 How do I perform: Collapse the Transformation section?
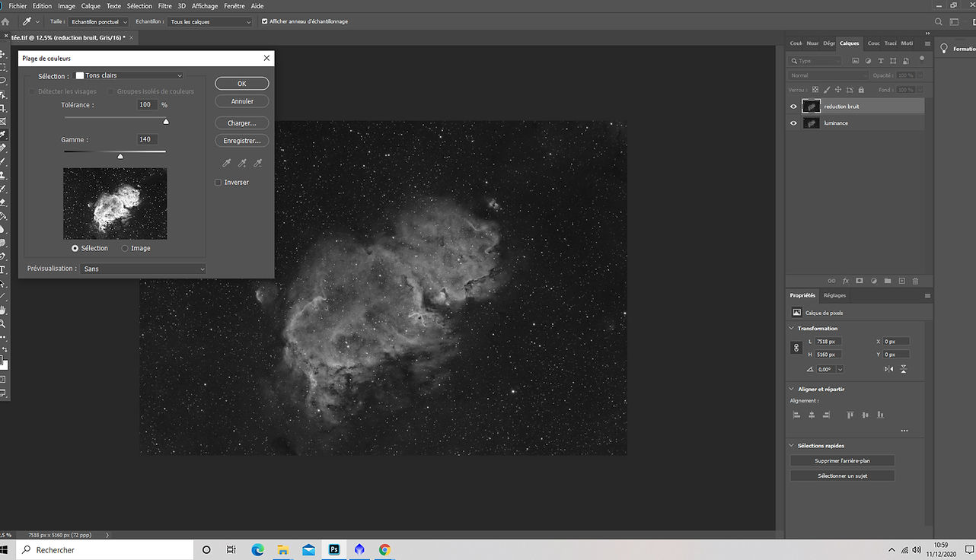pyautogui.click(x=792, y=329)
